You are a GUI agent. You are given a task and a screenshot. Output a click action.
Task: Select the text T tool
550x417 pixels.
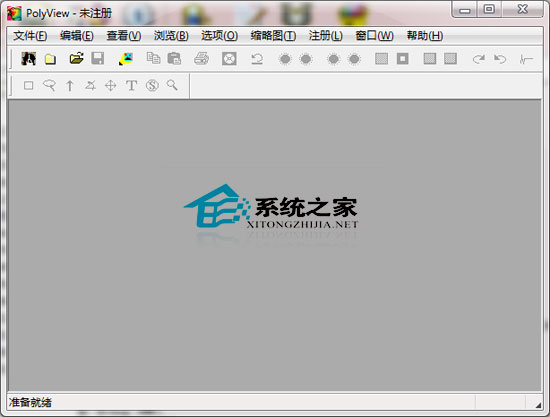pyautogui.click(x=132, y=85)
